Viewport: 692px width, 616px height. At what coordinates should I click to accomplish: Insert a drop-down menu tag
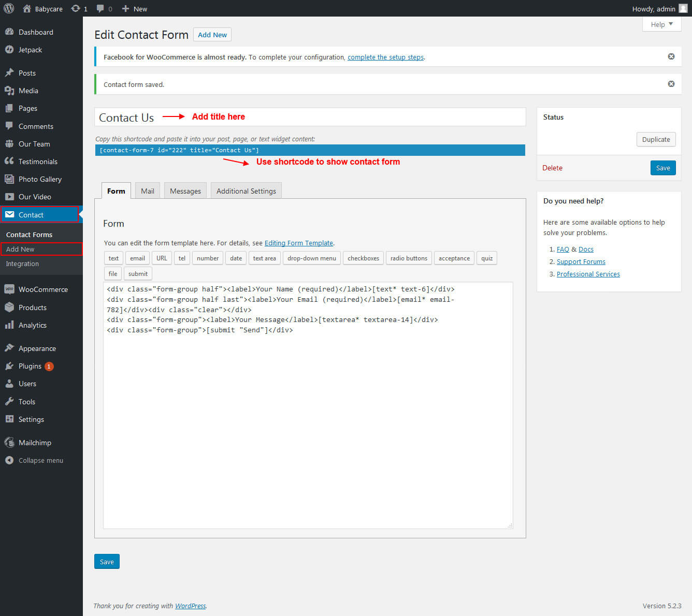coord(312,258)
